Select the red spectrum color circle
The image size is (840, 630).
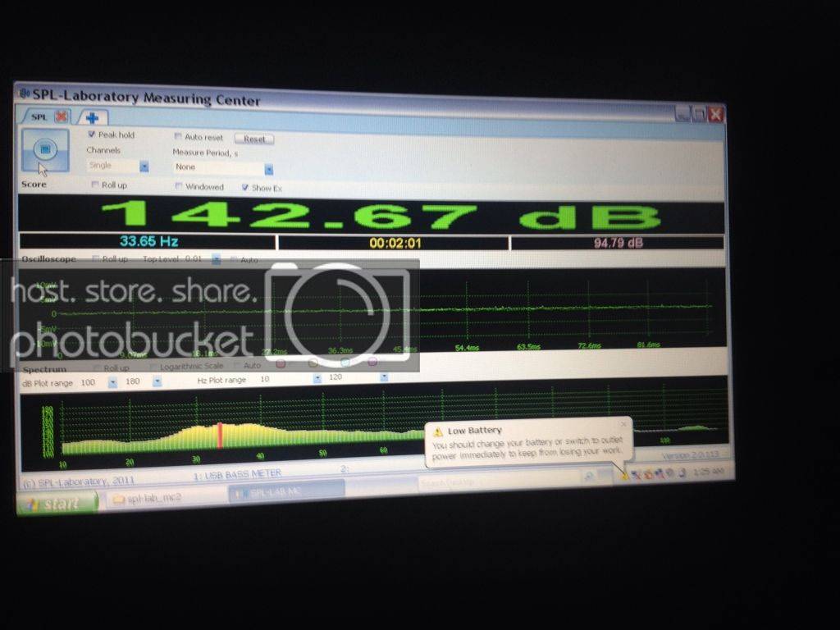click(x=281, y=363)
